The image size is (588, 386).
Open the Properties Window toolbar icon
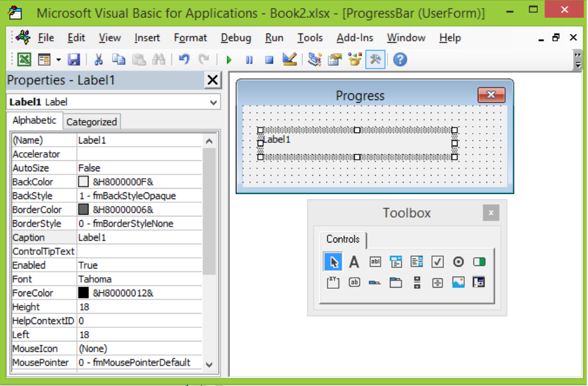[x=335, y=59]
